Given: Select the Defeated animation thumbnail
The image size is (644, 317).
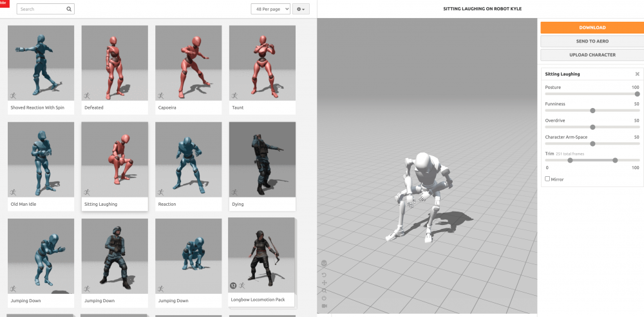Looking at the screenshot, I should [115, 63].
